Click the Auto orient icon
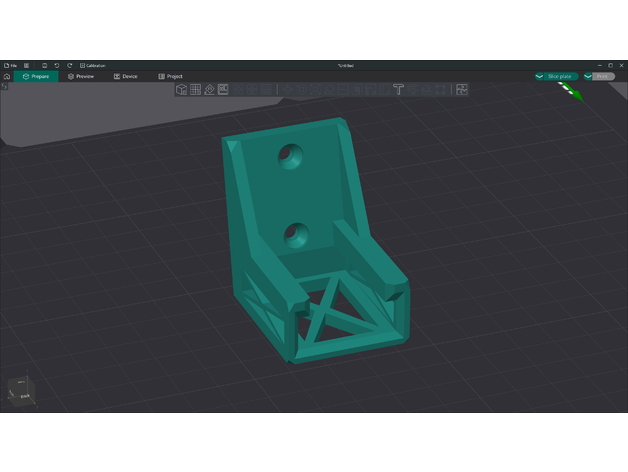628x472 pixels. (x=209, y=90)
